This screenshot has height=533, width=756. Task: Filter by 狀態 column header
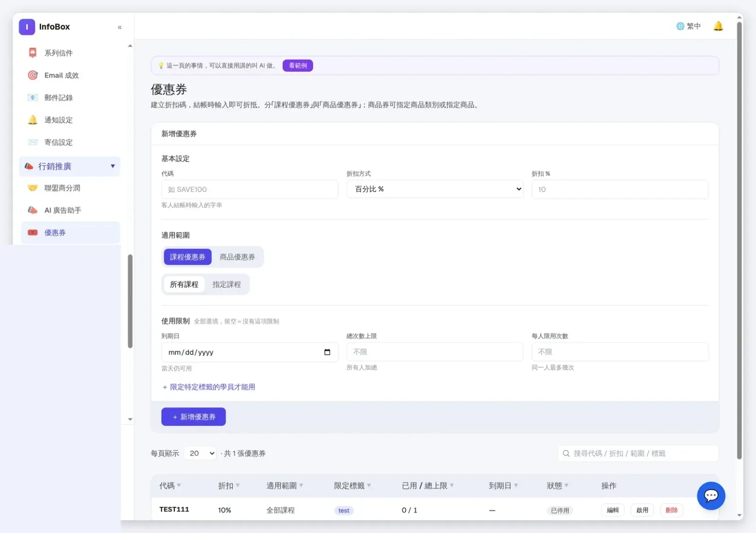[x=558, y=486]
